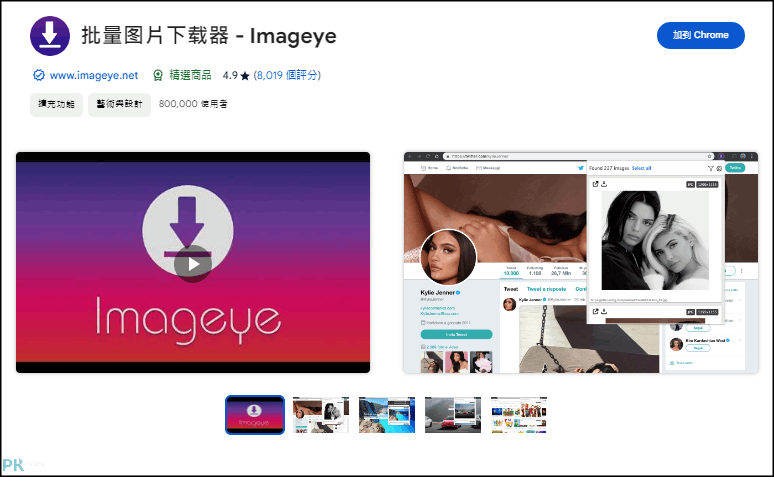Select the fourth thumbnail with car photo
This screenshot has width=774, height=477.
point(453,415)
